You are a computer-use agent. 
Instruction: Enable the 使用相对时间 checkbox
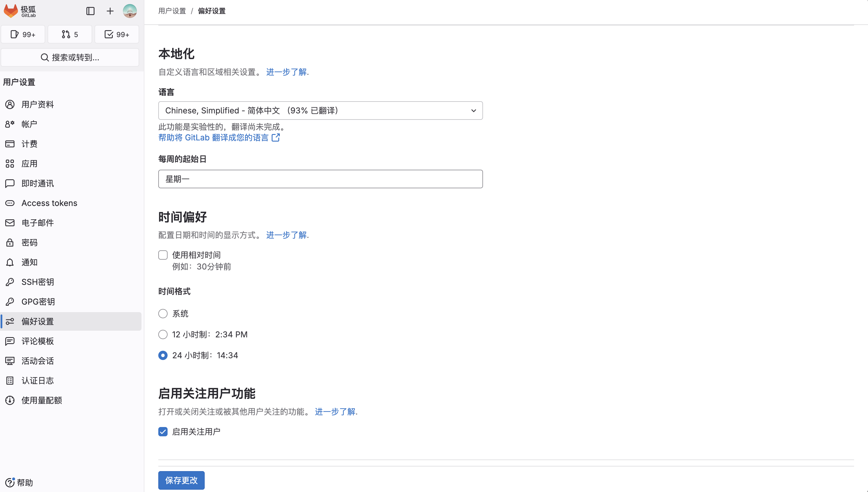pyautogui.click(x=163, y=255)
